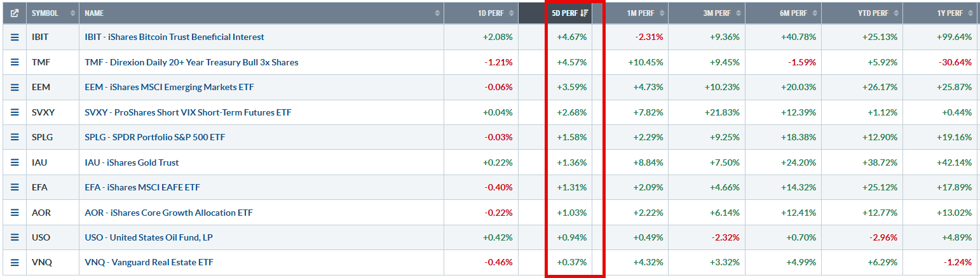Click the export icon in the header corner
The image size is (980, 278).
(14, 13)
